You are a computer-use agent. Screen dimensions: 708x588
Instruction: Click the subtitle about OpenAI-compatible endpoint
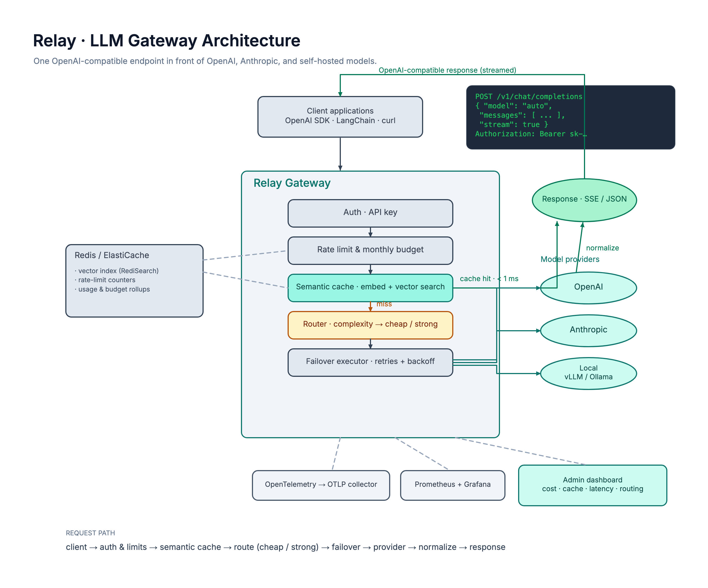tap(205, 61)
